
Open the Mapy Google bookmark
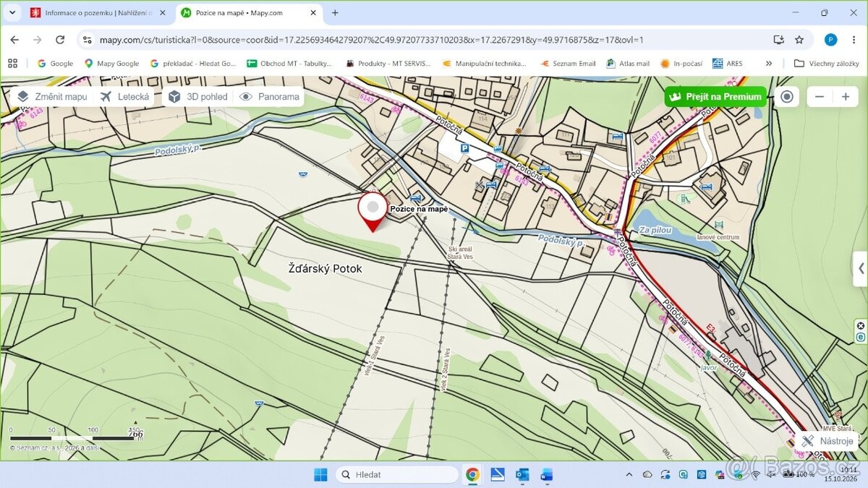pos(111,64)
